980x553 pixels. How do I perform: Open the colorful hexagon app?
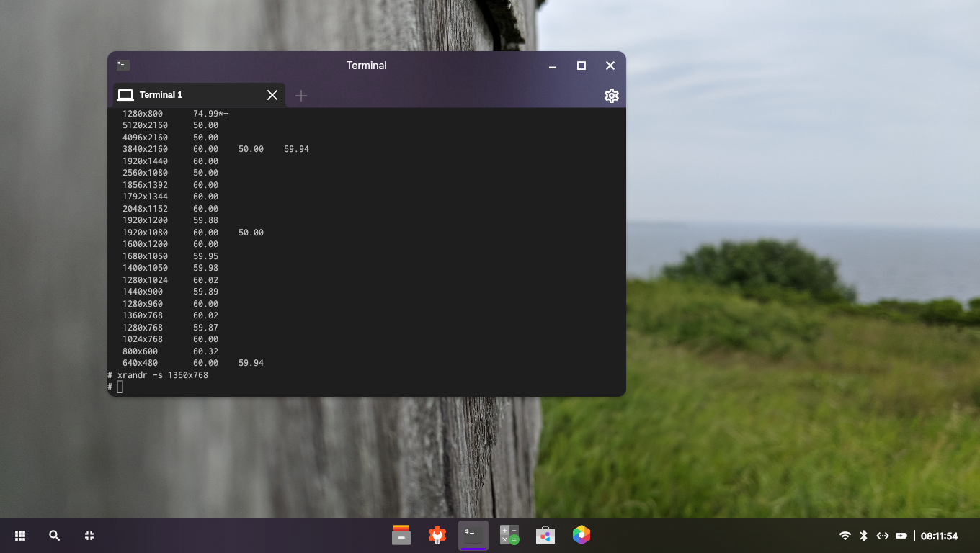pyautogui.click(x=582, y=535)
